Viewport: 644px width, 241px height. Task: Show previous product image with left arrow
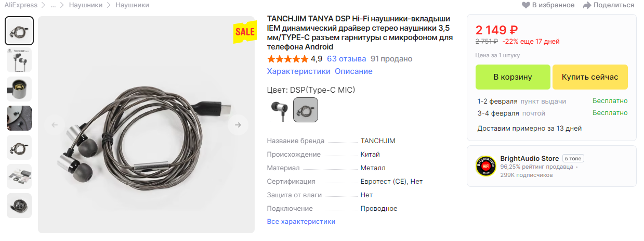(x=55, y=125)
